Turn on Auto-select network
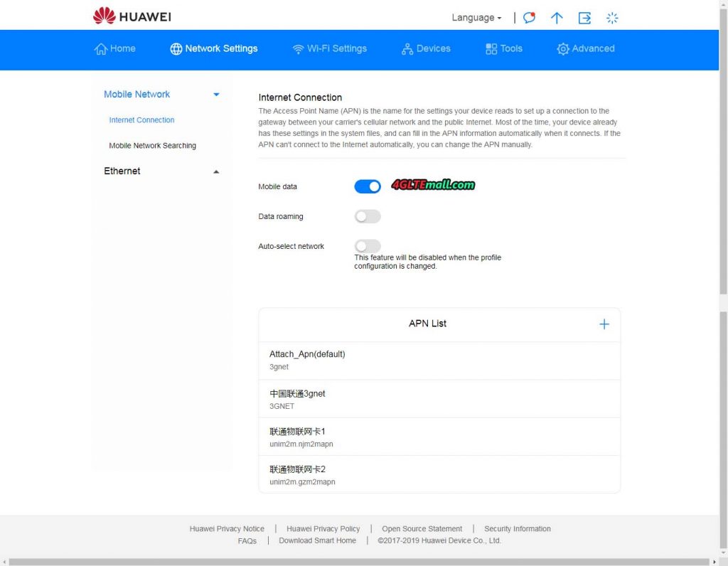Viewport: 728px width, 566px height. tap(367, 246)
